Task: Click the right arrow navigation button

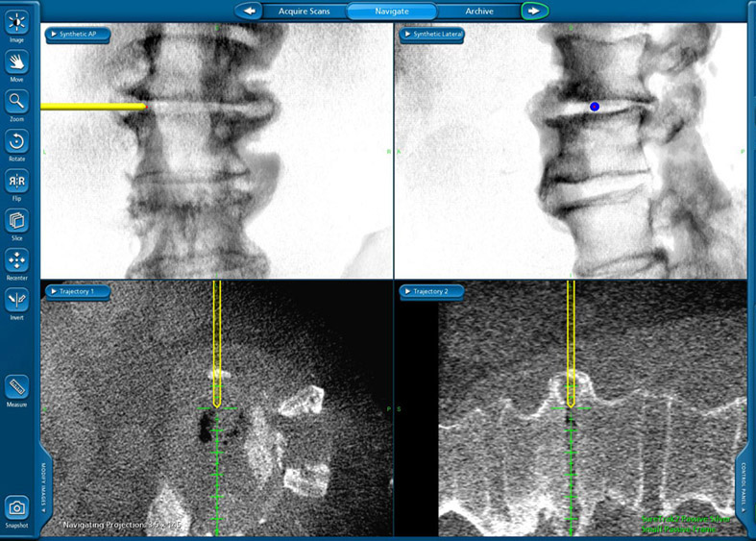Action: (534, 12)
